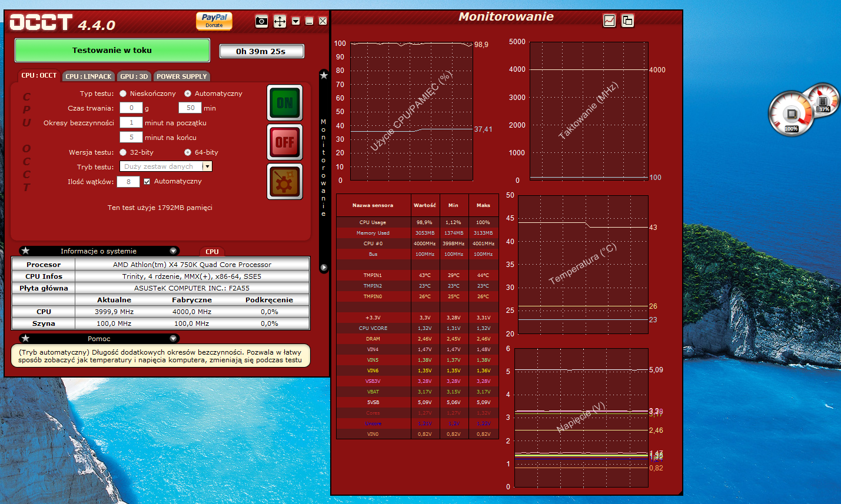This screenshot has height=504, width=841.
Task: Switch to the CPU : OCCT tab
Action: click(39, 76)
